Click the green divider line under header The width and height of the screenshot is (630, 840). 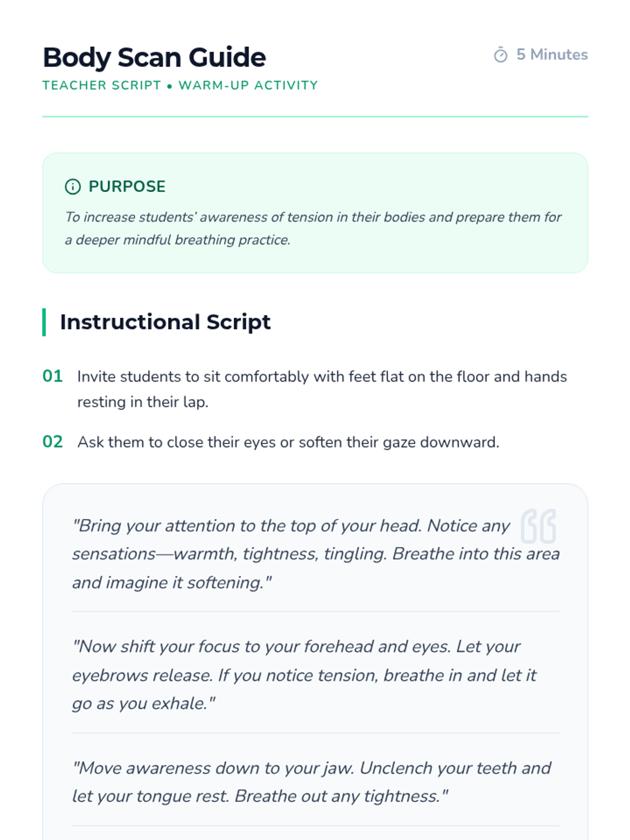point(315,117)
